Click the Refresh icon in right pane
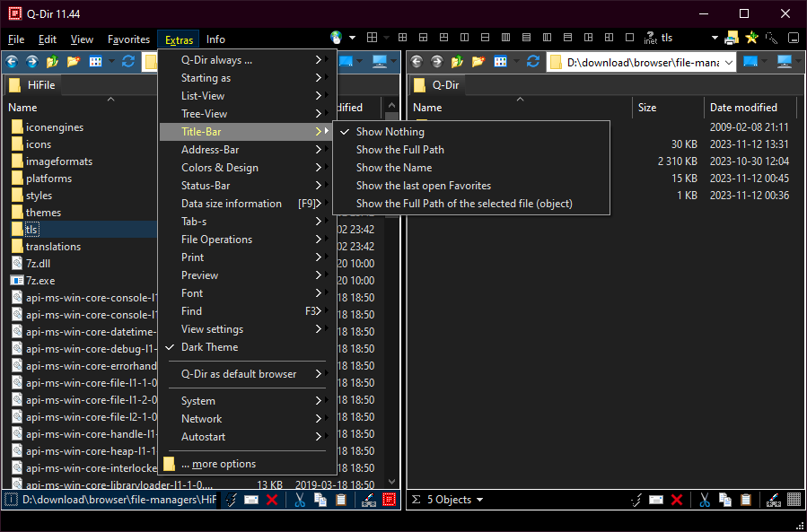807x532 pixels. pos(533,62)
